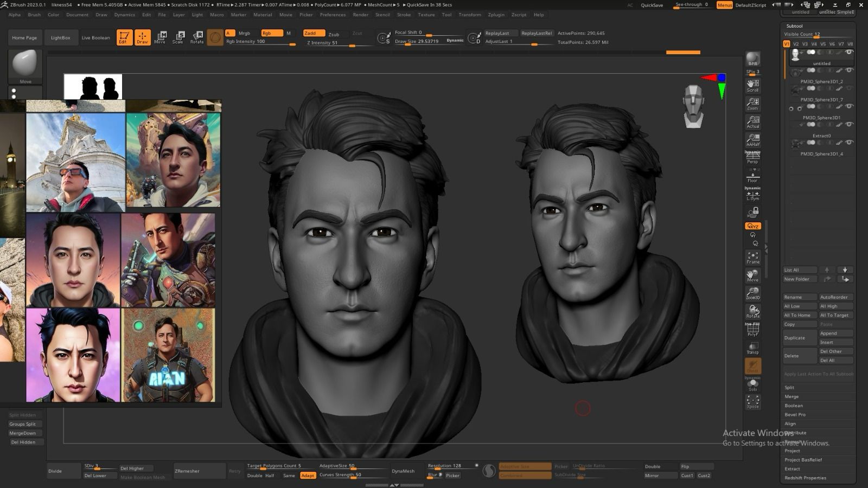Screen dimensions: 868x488
Task: Toggle the XYZ rotation mode button
Action: click(753, 226)
